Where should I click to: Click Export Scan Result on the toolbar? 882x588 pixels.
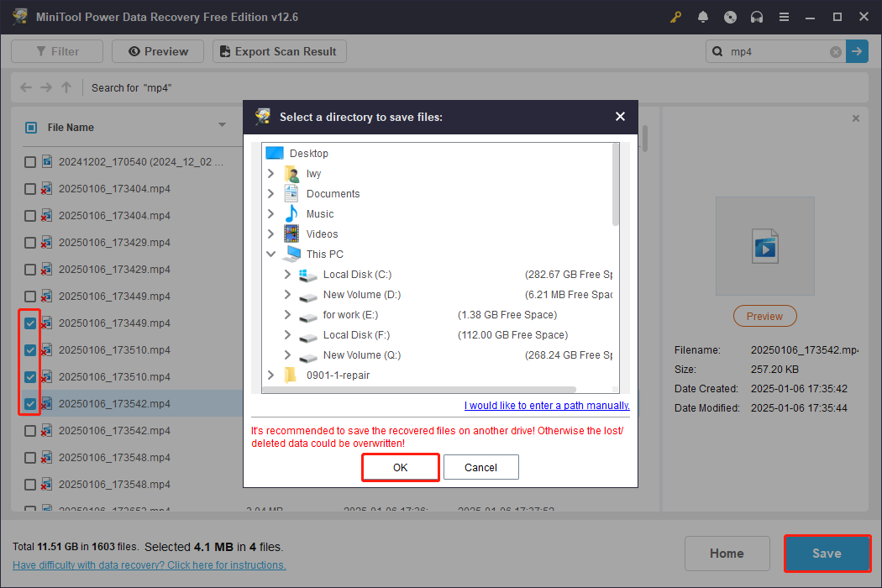tap(279, 51)
